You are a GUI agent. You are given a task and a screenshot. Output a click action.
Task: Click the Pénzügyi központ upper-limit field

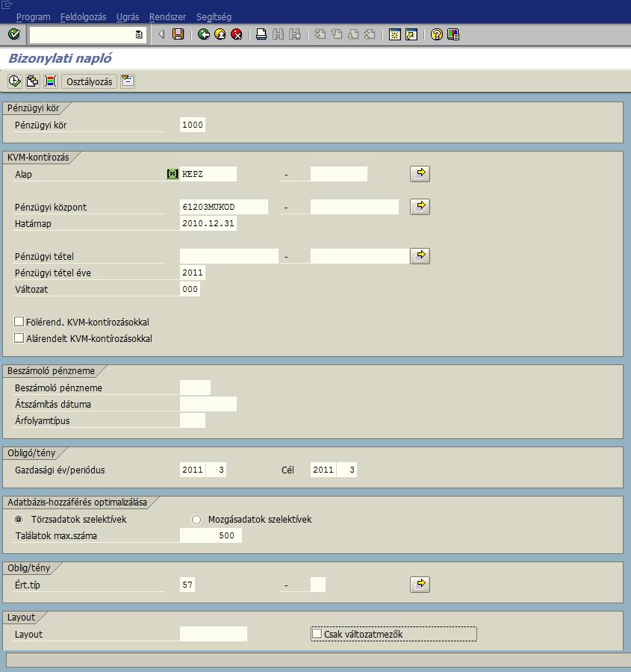[x=355, y=207]
